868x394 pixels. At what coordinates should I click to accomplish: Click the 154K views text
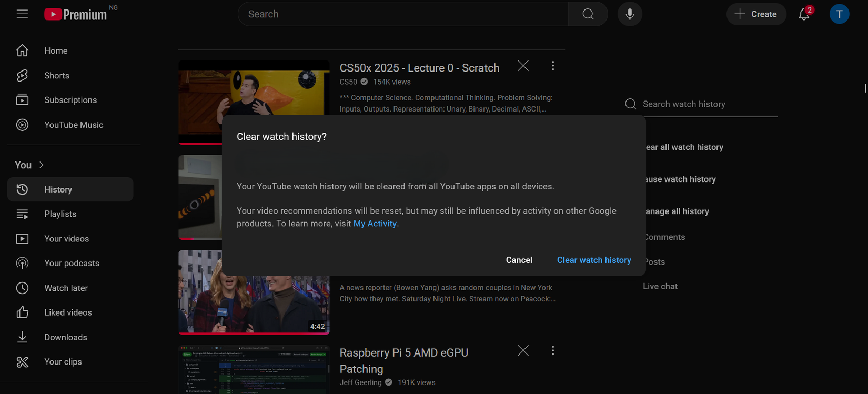(392, 82)
